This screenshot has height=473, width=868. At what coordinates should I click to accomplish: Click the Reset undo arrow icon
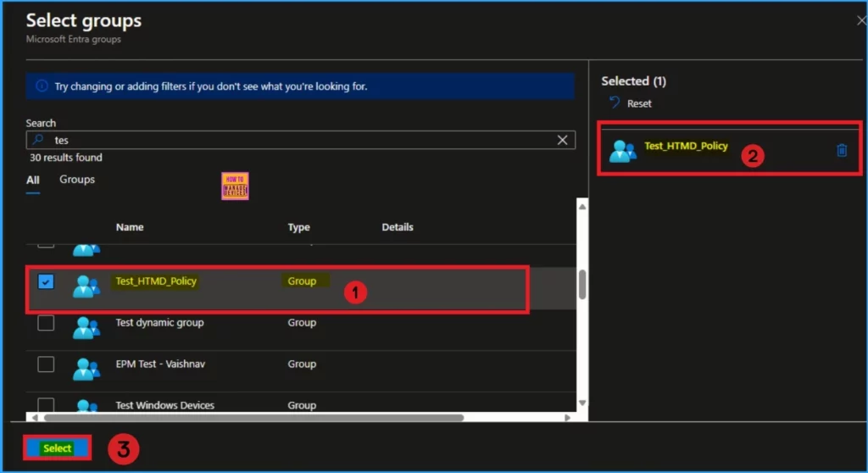615,103
